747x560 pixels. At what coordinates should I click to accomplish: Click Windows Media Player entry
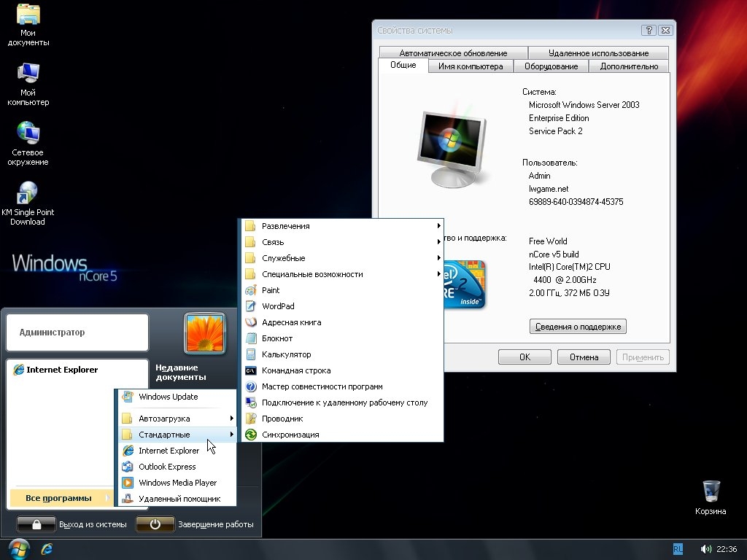[177, 483]
